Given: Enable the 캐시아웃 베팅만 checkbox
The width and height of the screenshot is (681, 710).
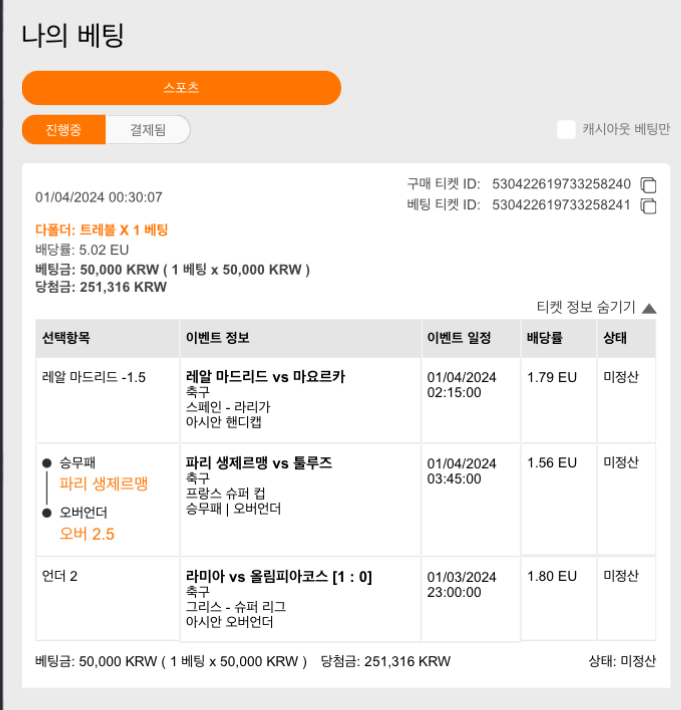Looking at the screenshot, I should coord(566,130).
